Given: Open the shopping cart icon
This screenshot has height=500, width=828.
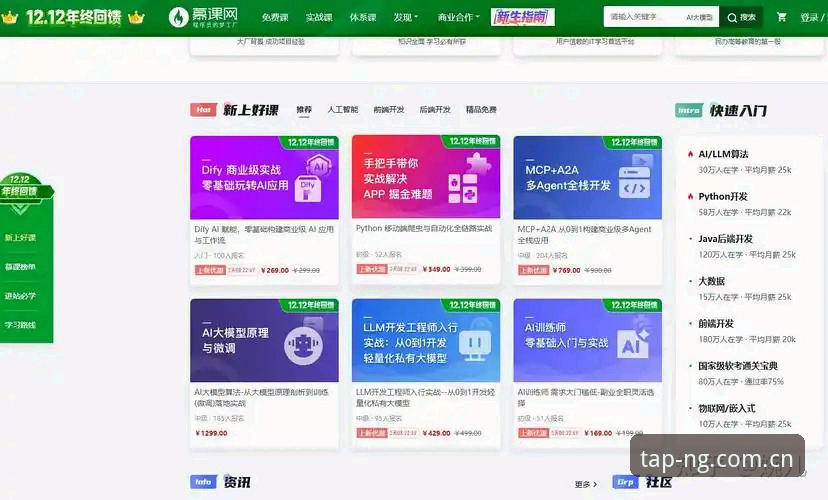Looking at the screenshot, I should 782,17.
